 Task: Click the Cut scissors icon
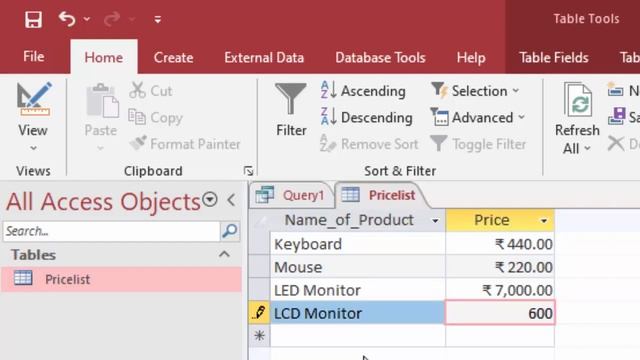137,91
